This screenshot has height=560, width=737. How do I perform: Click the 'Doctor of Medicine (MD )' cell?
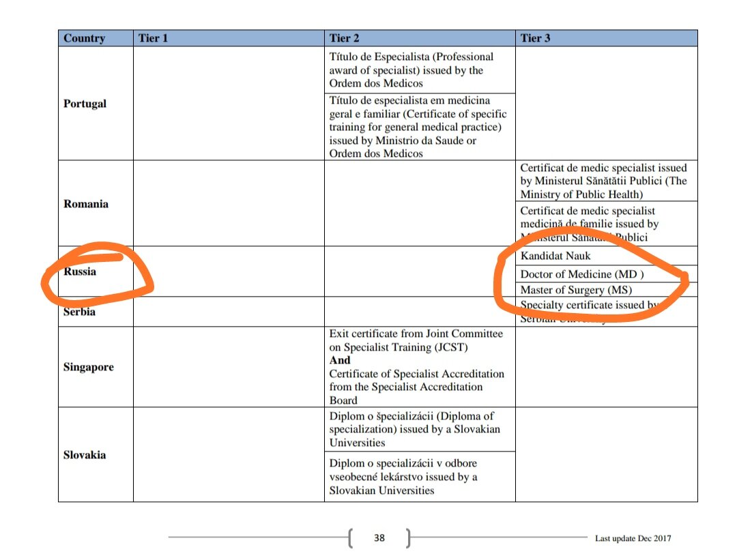pos(607,274)
